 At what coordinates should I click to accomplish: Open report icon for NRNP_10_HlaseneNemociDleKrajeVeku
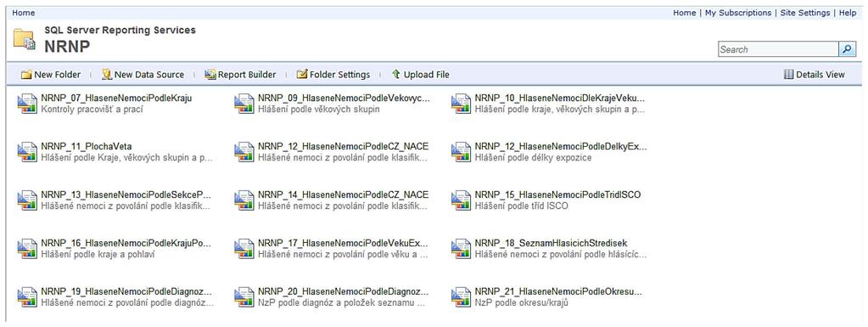click(x=461, y=104)
